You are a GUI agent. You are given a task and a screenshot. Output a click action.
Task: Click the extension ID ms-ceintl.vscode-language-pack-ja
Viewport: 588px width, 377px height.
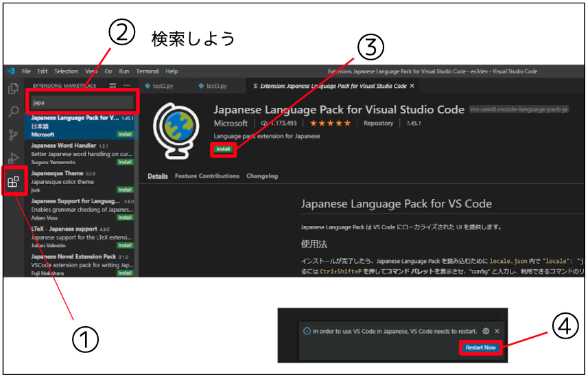pyautogui.click(x=519, y=110)
